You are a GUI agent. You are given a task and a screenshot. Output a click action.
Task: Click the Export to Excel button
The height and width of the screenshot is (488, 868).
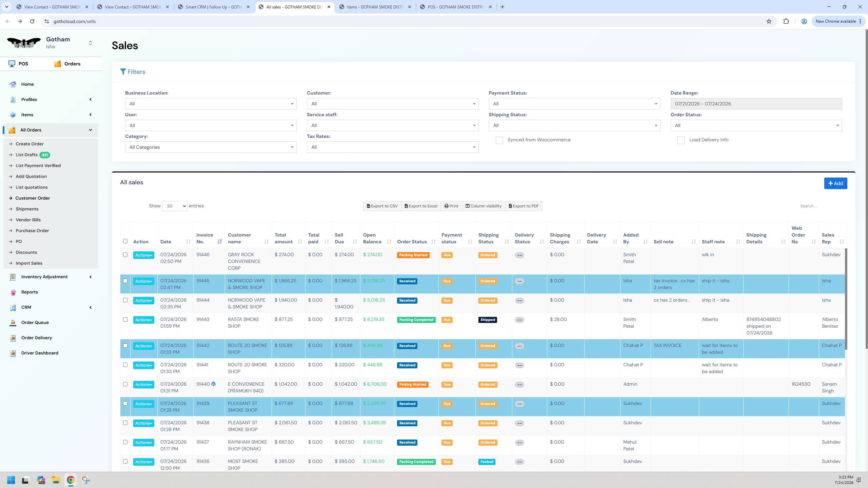(x=421, y=206)
